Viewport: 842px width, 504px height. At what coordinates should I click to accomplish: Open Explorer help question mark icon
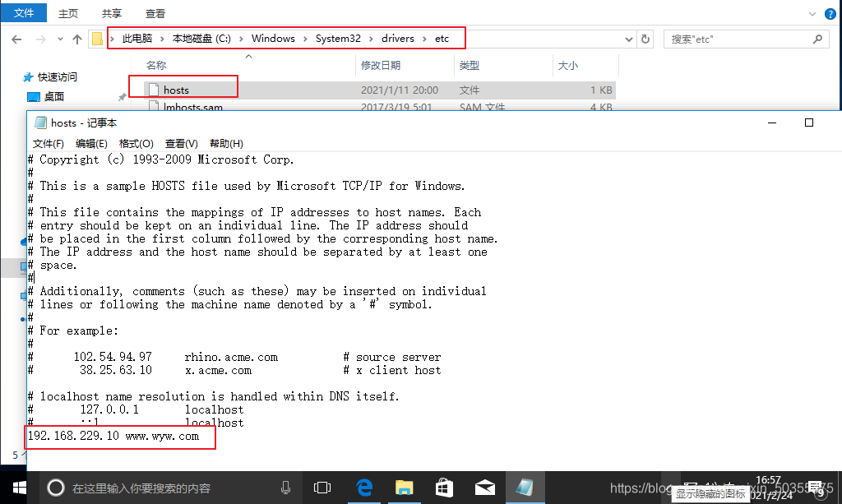click(x=830, y=15)
